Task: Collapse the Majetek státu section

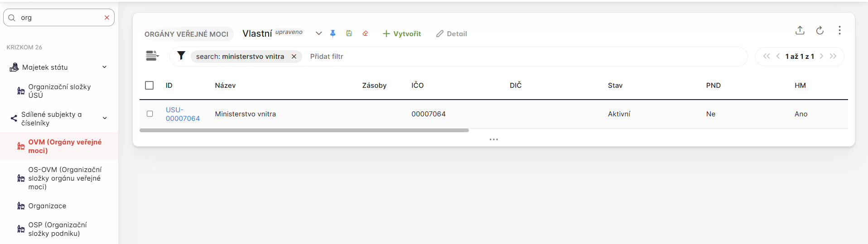Action: [x=105, y=67]
